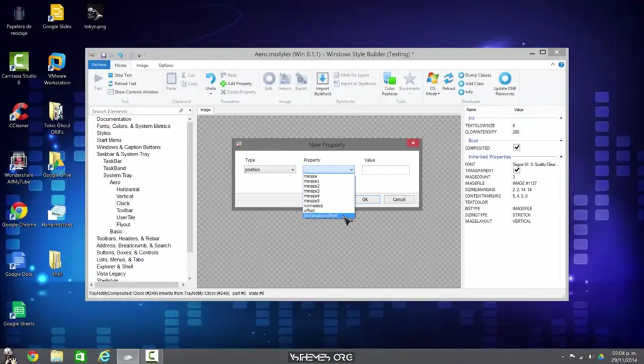Click the OK button
This screenshot has width=644, height=364.
(367, 199)
